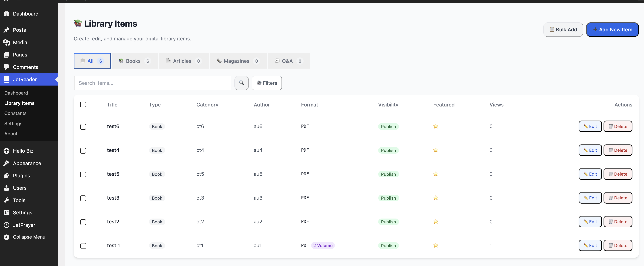The width and height of the screenshot is (644, 266).
Task: Click the Settings sliders icon in sidebar
Action: coord(7,213)
